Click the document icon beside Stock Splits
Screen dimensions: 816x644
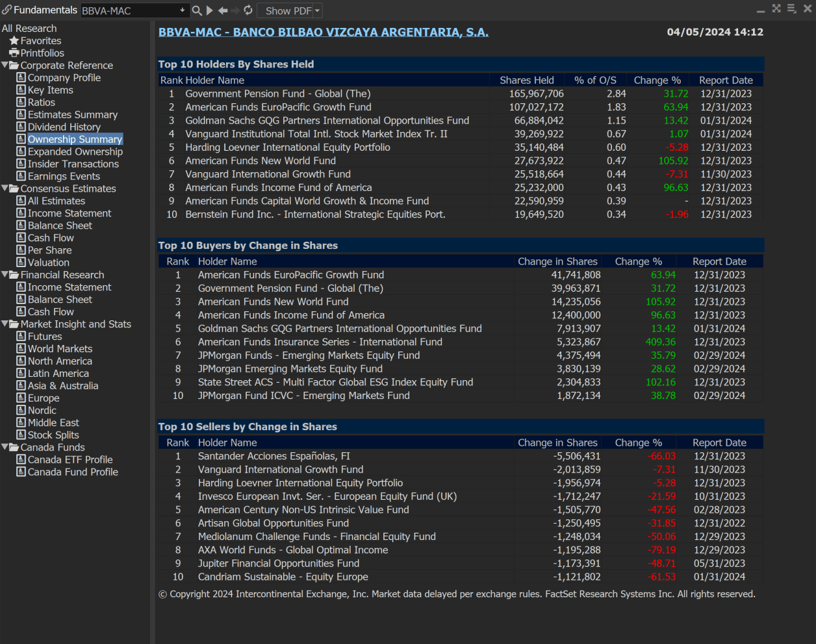tap(21, 435)
